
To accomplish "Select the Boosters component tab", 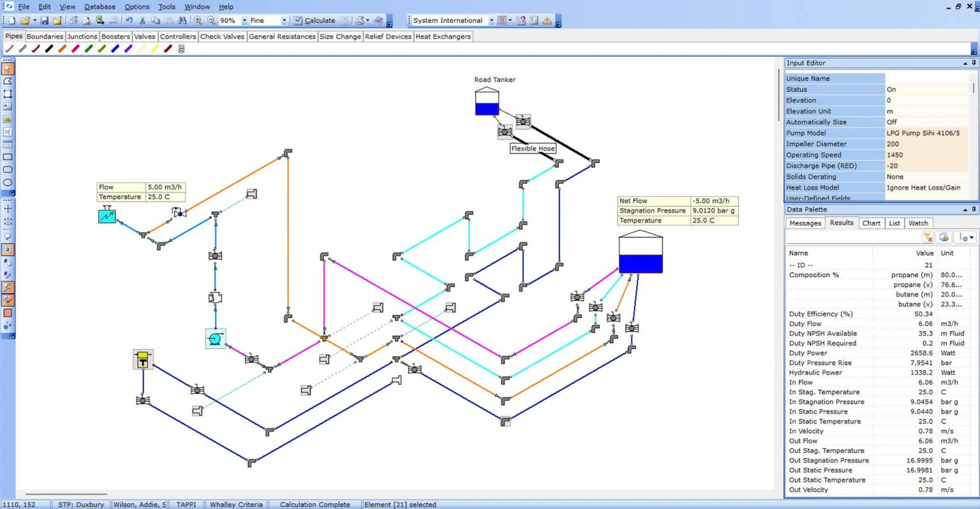I will pos(115,37).
